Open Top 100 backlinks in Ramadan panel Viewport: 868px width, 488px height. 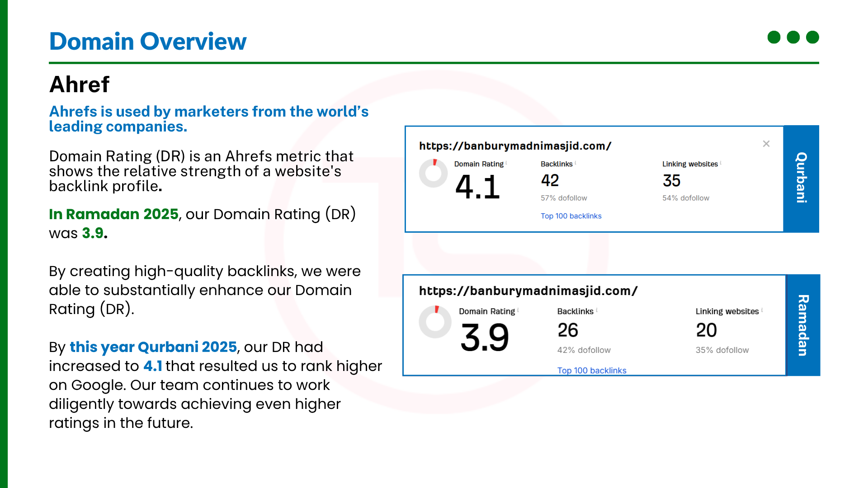coord(591,371)
